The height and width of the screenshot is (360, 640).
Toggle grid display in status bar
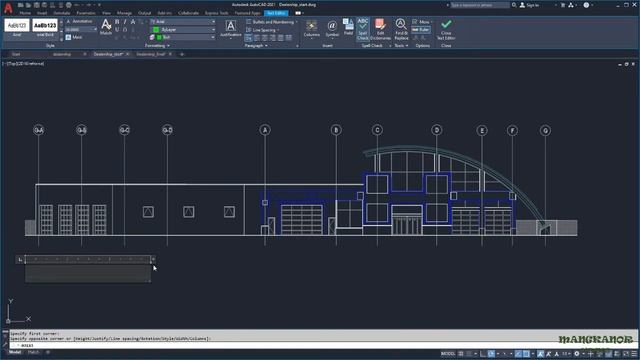pos(461,353)
